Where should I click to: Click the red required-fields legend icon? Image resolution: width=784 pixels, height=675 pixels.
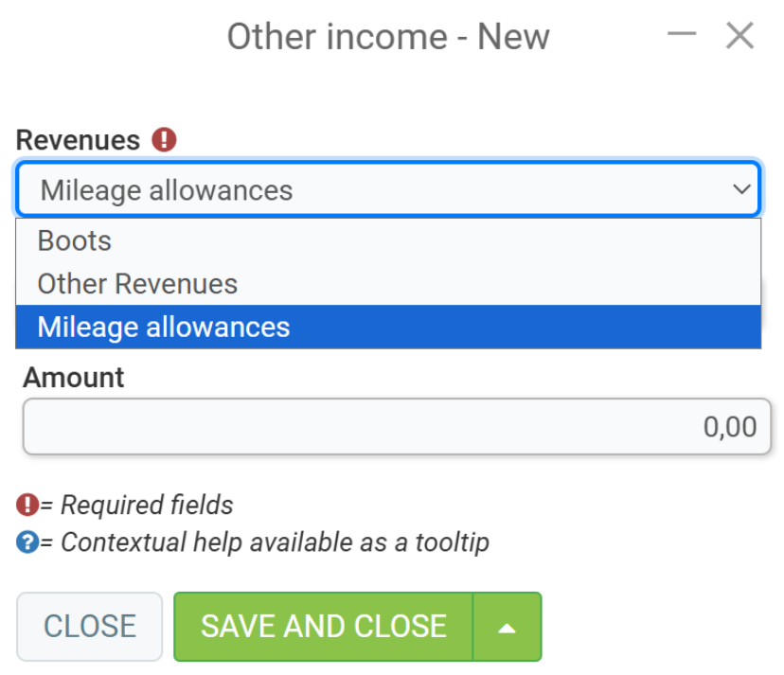click(27, 505)
